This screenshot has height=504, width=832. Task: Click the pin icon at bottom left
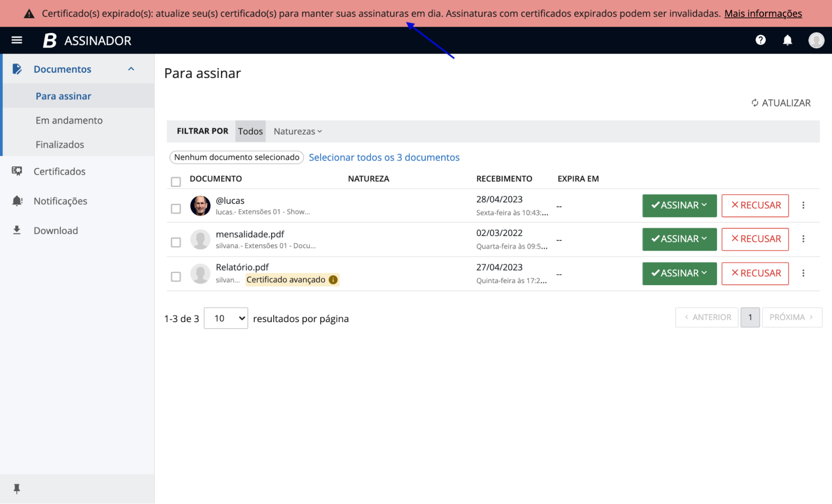[17, 489]
